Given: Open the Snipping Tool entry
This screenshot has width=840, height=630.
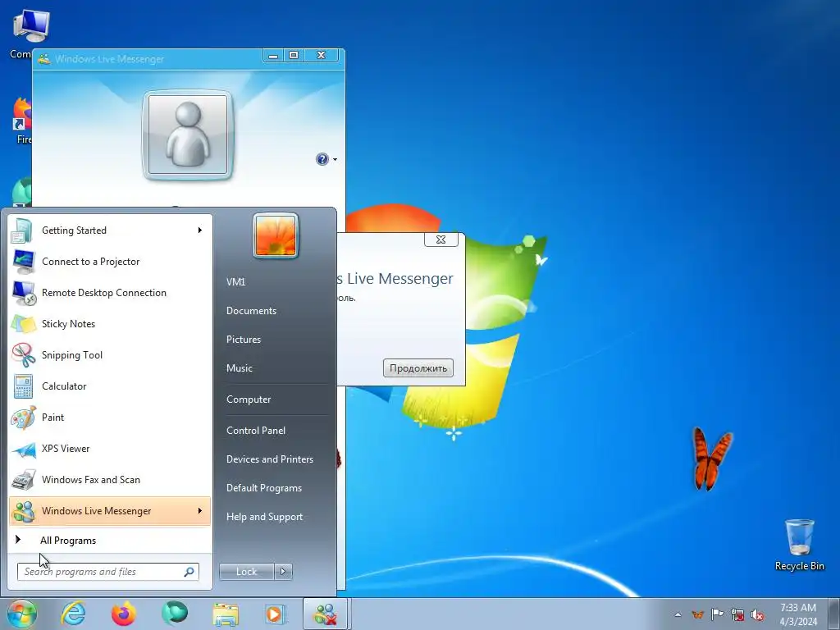Looking at the screenshot, I should (110, 354).
